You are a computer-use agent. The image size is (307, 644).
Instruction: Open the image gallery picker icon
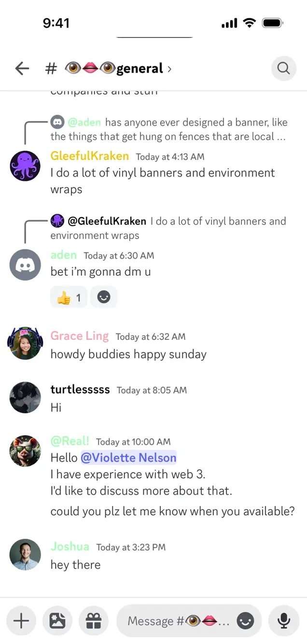pyautogui.click(x=57, y=621)
